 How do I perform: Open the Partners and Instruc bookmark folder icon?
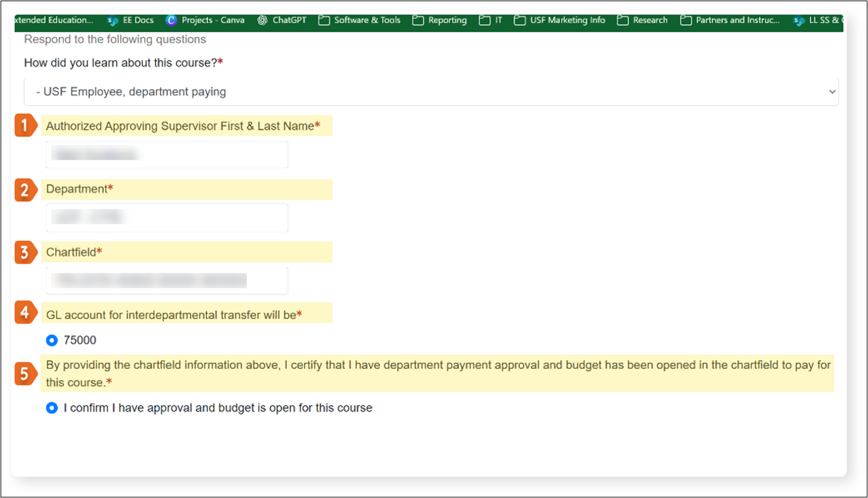pyautogui.click(x=685, y=20)
